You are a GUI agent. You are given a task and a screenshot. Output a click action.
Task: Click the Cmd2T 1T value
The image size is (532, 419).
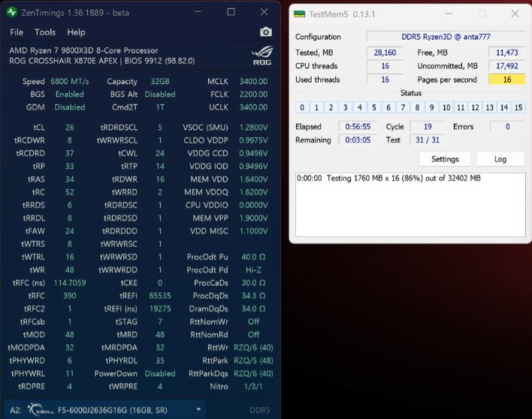160,107
